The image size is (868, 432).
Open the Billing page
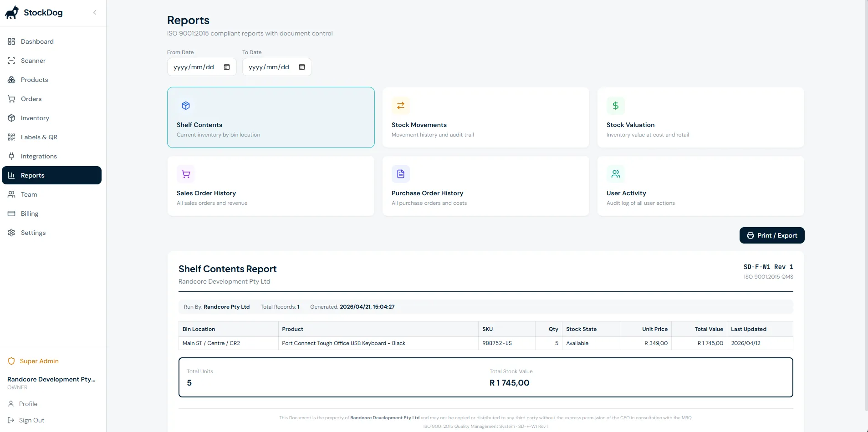point(51,213)
